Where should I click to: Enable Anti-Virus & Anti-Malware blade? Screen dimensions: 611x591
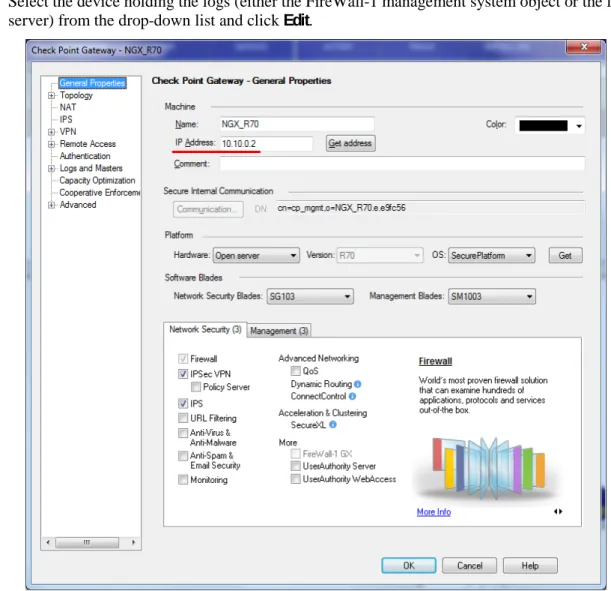(x=183, y=433)
